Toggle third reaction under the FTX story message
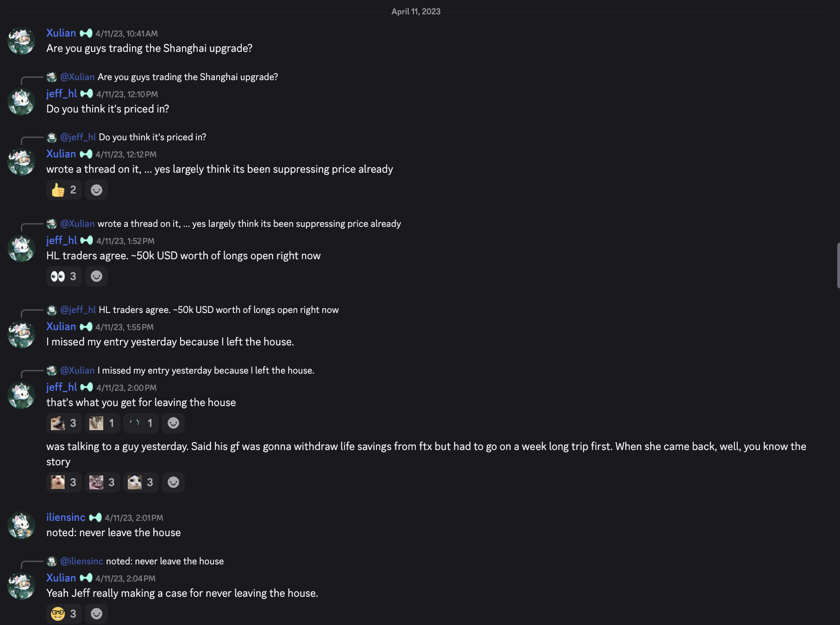The width and height of the screenshot is (840, 625). coord(141,482)
